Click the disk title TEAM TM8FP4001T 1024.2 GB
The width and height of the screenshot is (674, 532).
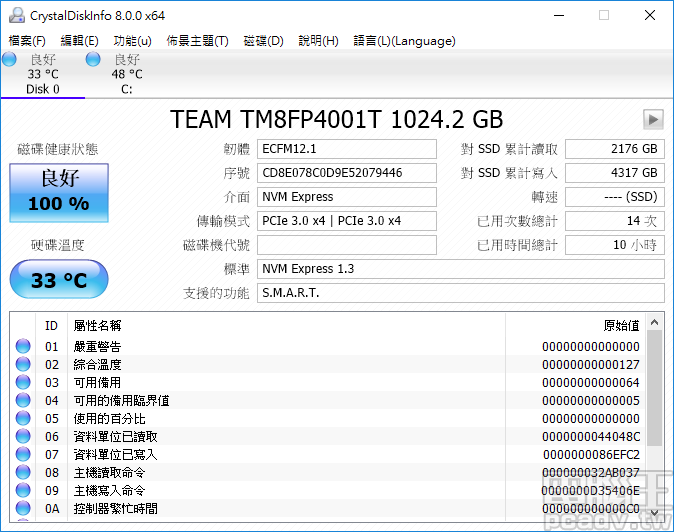(337, 119)
